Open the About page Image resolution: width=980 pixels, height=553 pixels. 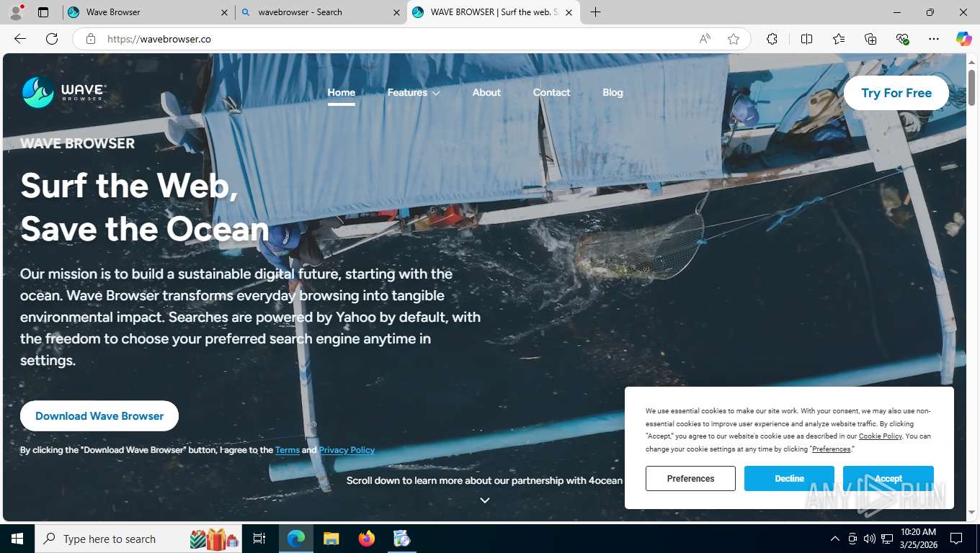(x=486, y=92)
